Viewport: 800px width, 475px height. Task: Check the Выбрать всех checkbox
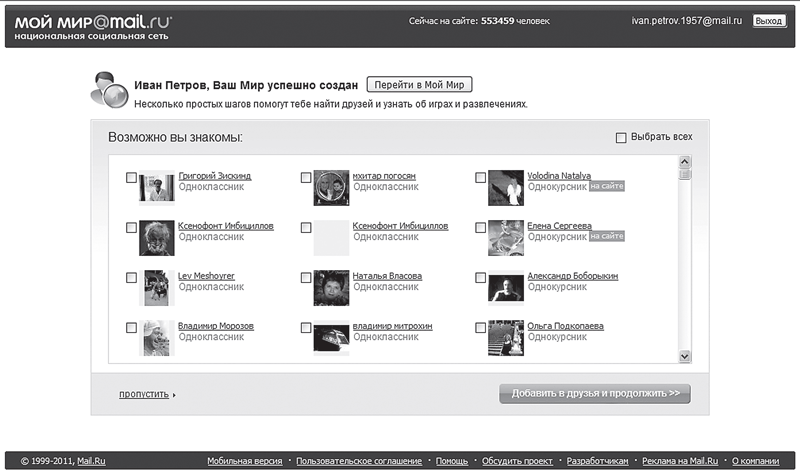coord(621,137)
